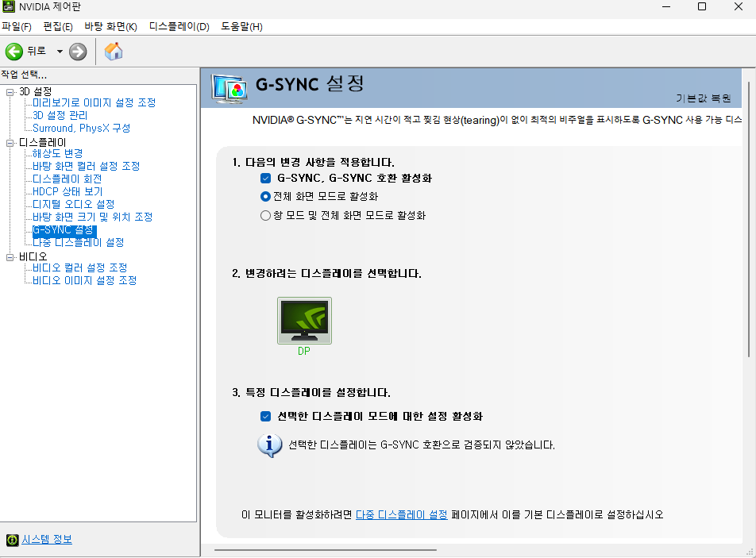Open 다중 디스플레이 설정 tree item
756x558 pixels.
point(78,242)
